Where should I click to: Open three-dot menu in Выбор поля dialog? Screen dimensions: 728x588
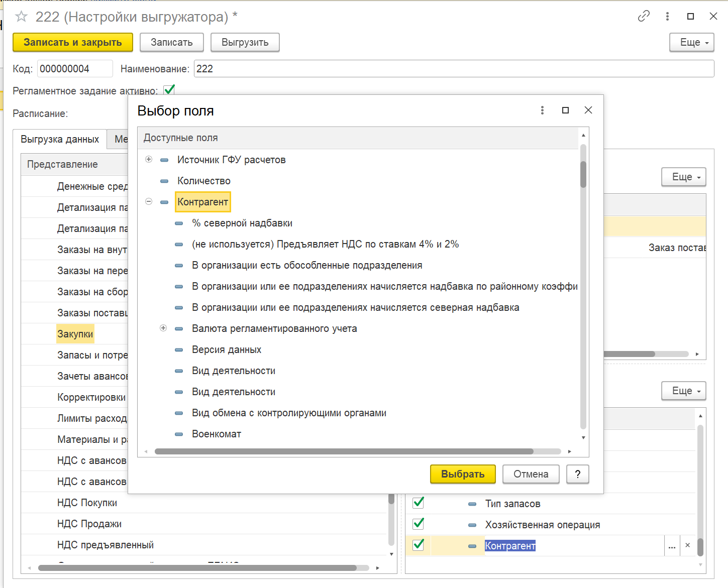[542, 110]
